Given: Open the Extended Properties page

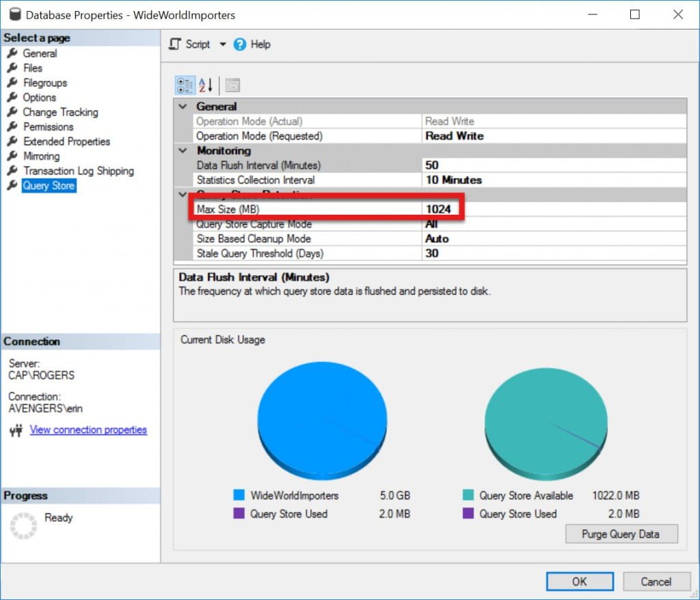Looking at the screenshot, I should (x=66, y=141).
